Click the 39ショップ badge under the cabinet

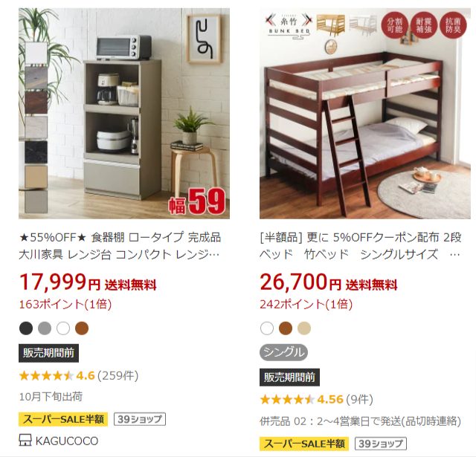pyautogui.click(x=140, y=419)
